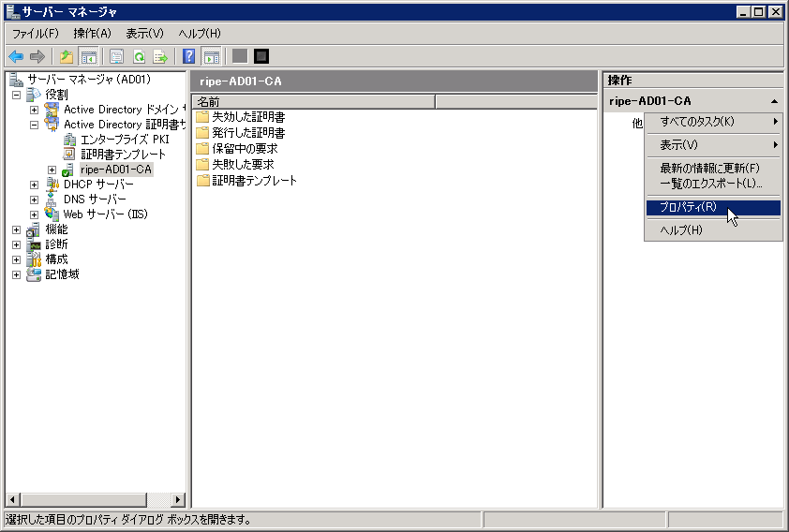The height and width of the screenshot is (532, 789).
Task: Click the folder icon for 失敗した要求
Action: point(202,165)
